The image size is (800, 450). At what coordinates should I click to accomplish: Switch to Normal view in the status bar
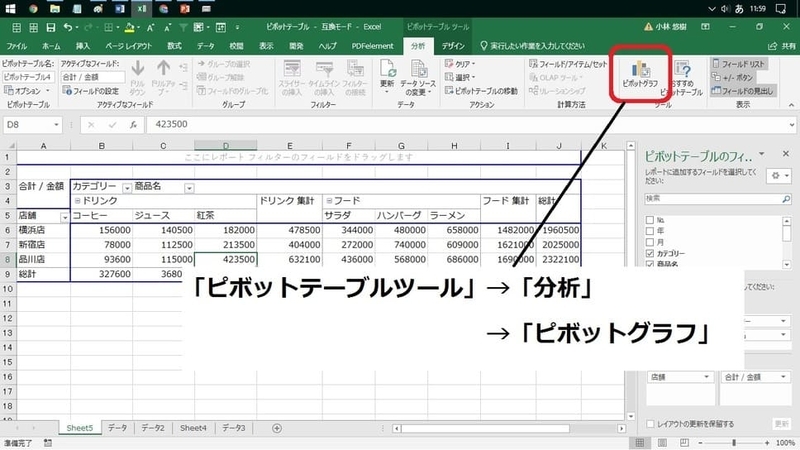click(x=639, y=443)
